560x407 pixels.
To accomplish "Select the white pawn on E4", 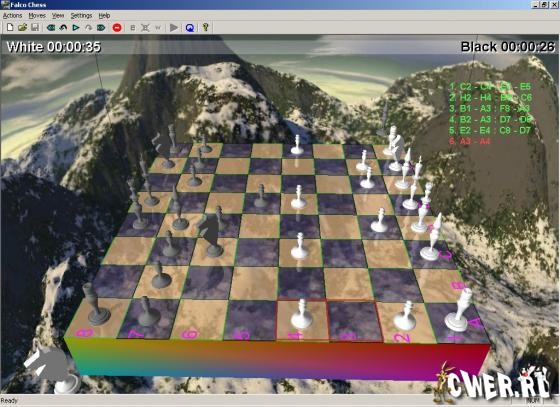I will [x=298, y=197].
